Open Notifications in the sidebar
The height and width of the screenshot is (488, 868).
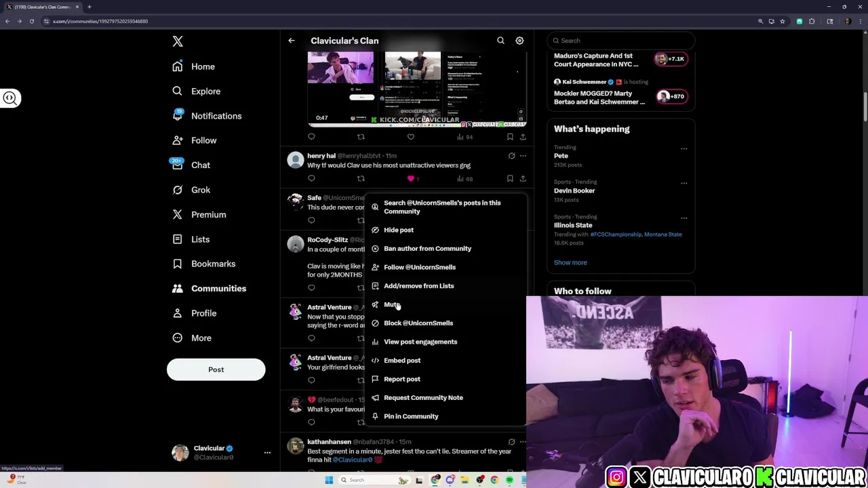coord(207,116)
